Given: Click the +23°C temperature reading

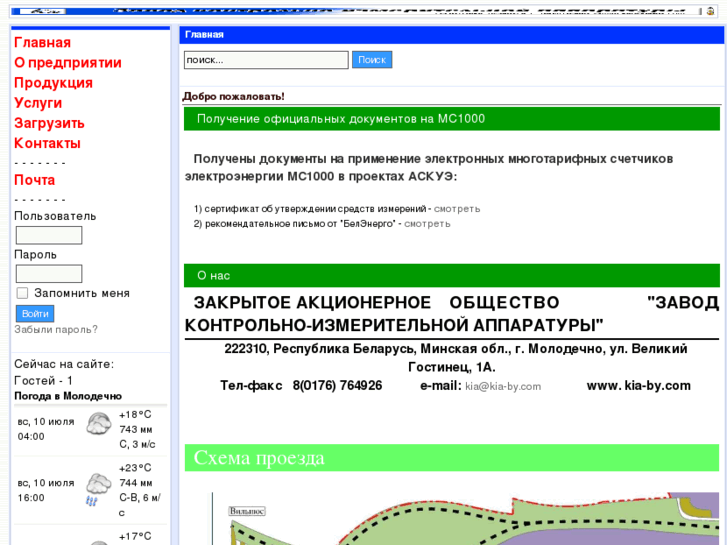Looking at the screenshot, I should point(135,468).
